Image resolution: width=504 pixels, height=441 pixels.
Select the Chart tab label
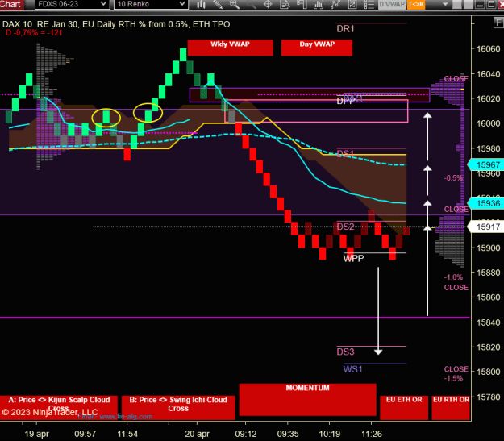11,5
